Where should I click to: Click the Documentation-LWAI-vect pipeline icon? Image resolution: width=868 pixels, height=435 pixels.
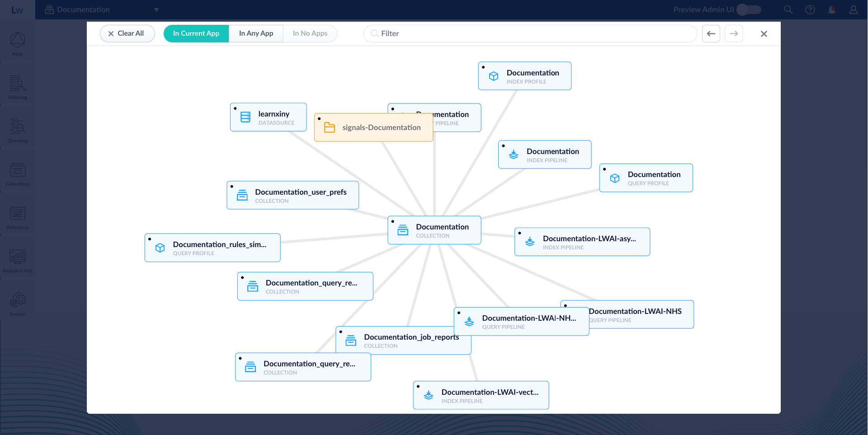click(429, 395)
